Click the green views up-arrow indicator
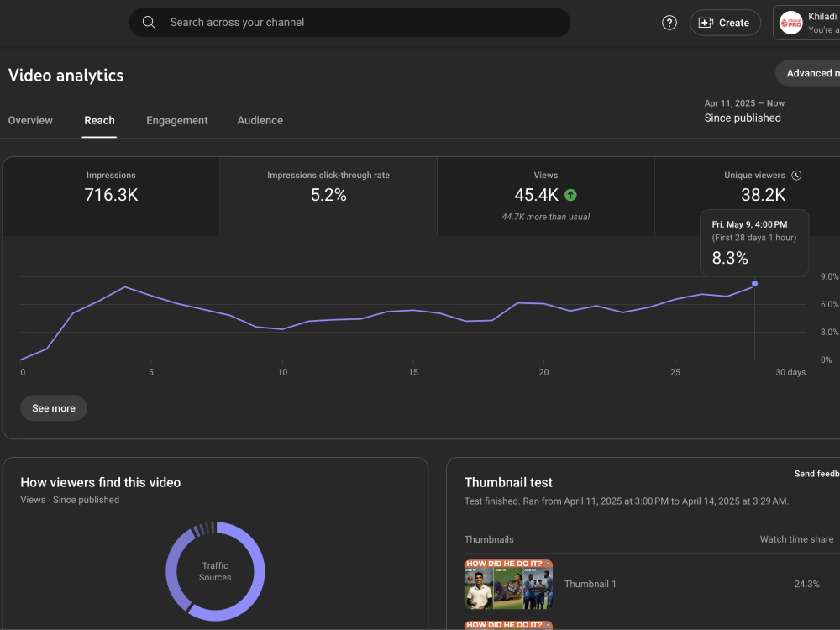840x630 pixels. coord(570,195)
